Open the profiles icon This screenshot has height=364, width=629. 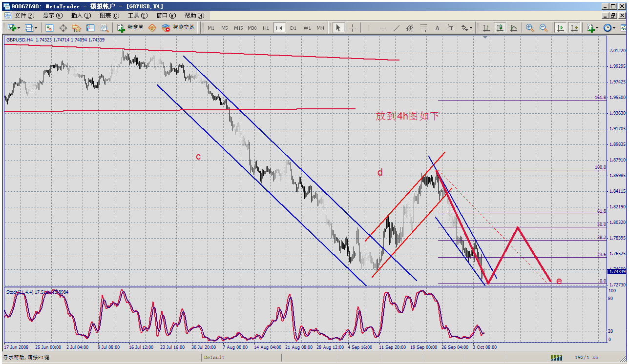tap(29, 28)
